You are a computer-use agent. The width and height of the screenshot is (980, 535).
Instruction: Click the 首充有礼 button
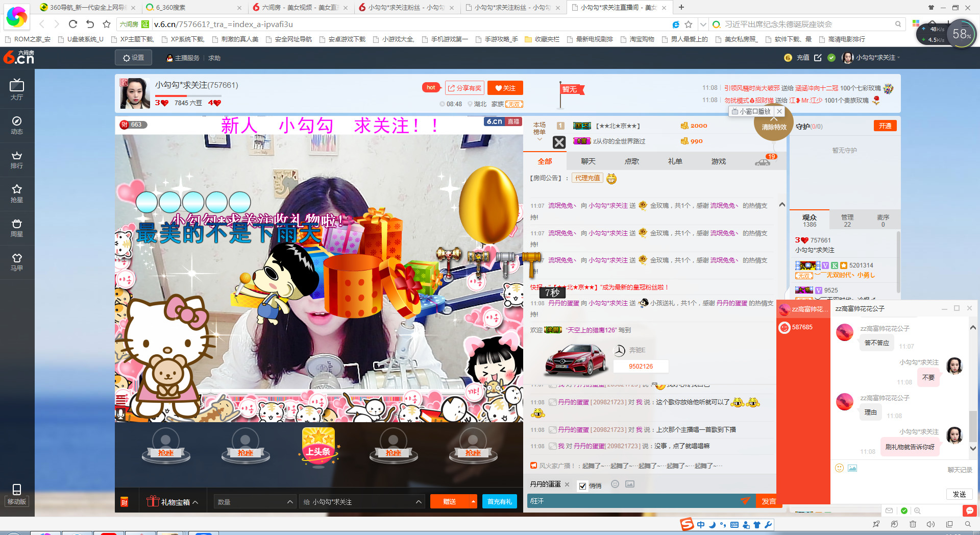point(499,501)
